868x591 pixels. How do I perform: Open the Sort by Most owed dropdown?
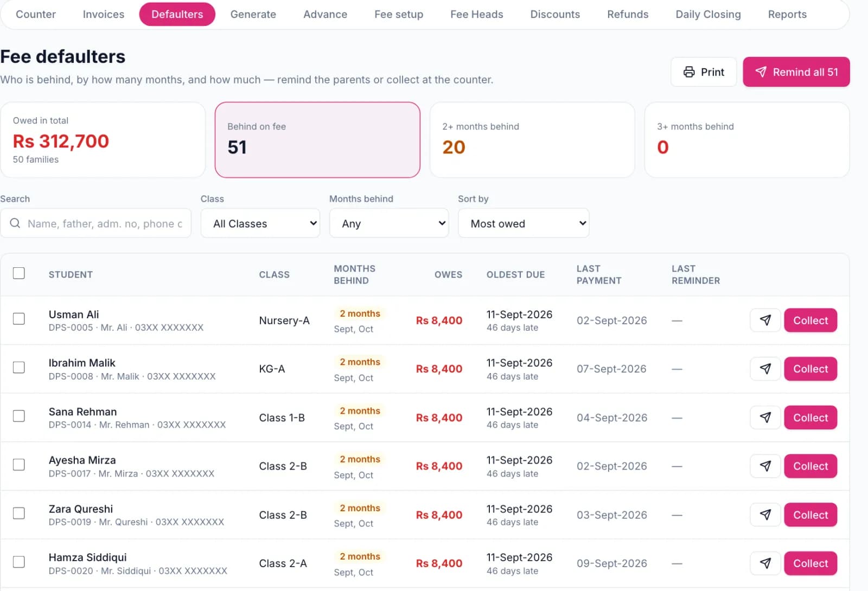point(524,223)
